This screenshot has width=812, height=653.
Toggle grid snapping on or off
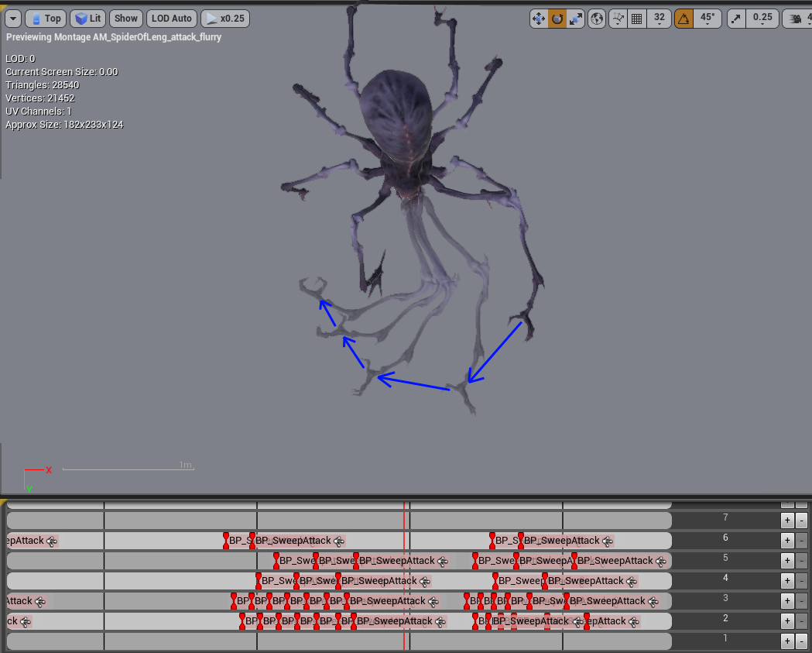coord(636,19)
